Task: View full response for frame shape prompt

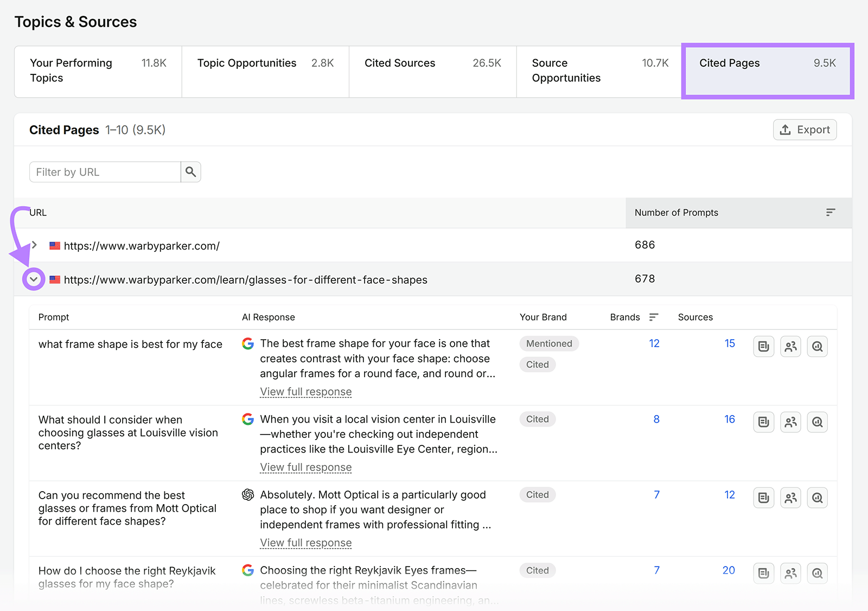Action: pos(305,392)
